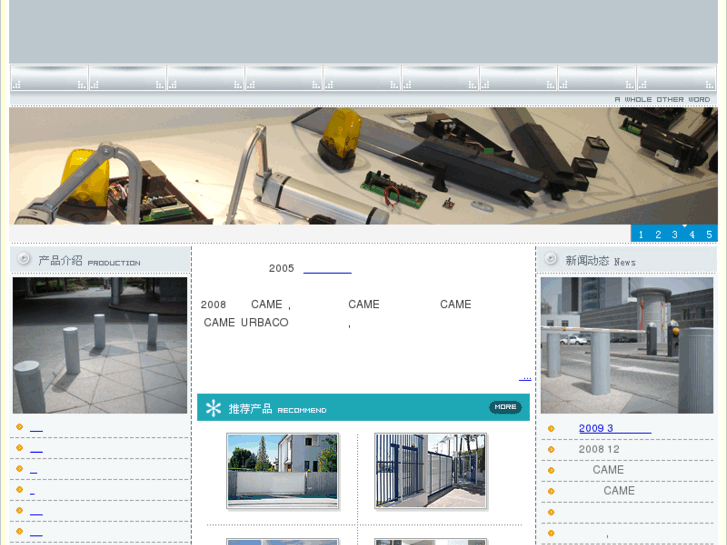Click the barrier gate photo under 新闻动态
The image size is (727, 545).
pyautogui.click(x=627, y=345)
